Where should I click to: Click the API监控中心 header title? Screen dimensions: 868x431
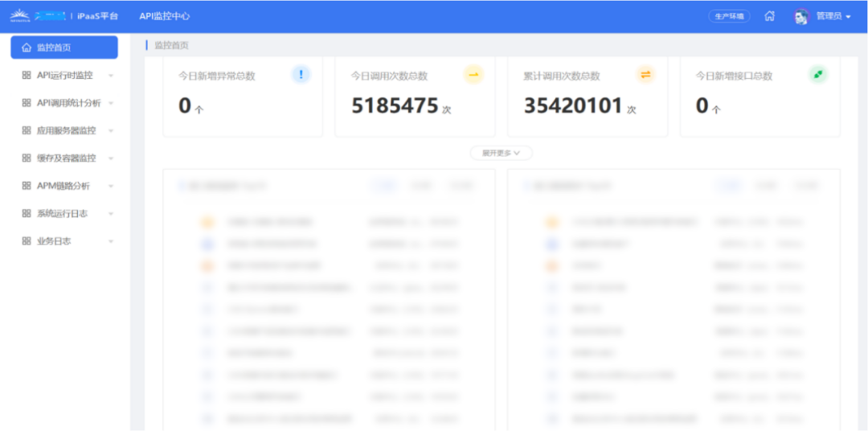[x=164, y=16]
